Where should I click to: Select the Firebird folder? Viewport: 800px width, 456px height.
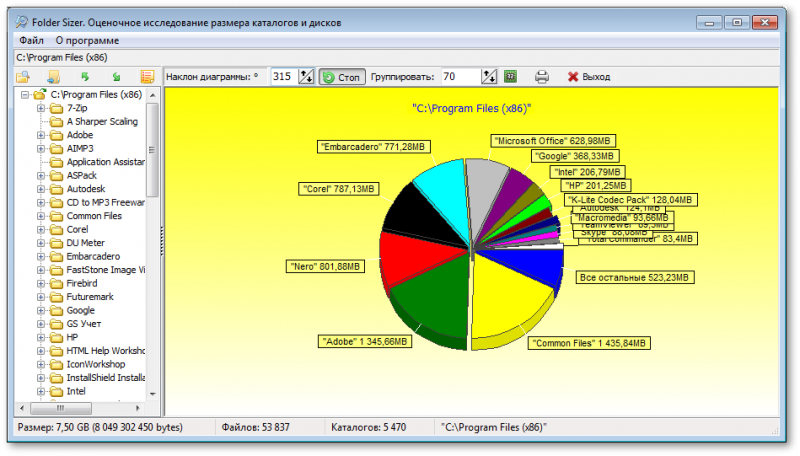(82, 284)
